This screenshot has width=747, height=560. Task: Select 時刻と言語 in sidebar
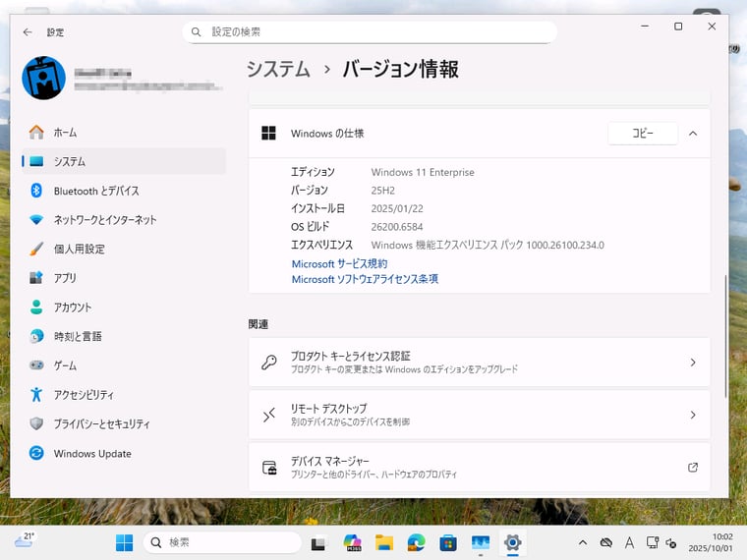pyautogui.click(x=78, y=336)
